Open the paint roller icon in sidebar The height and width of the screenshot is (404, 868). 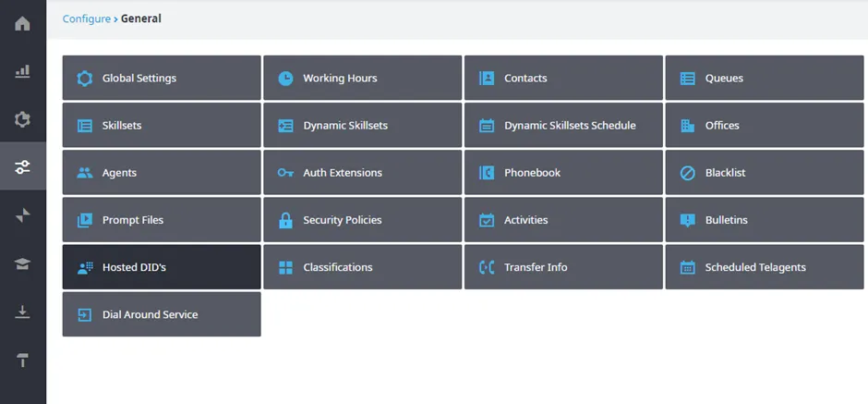point(22,361)
